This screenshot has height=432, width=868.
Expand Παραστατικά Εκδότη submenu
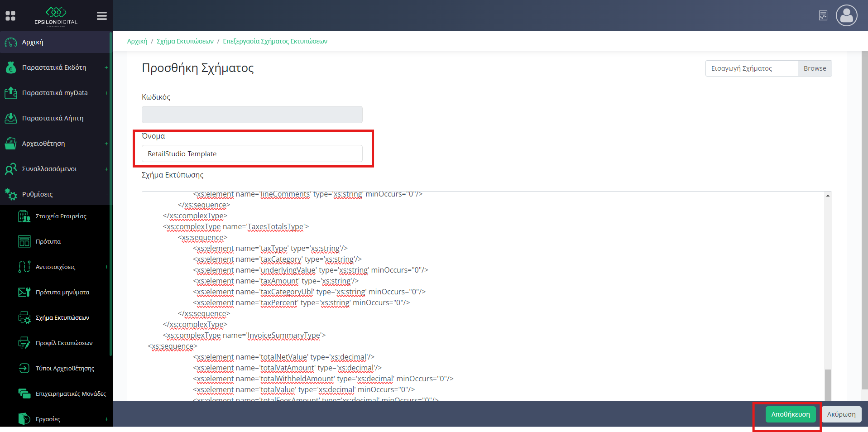pyautogui.click(x=106, y=68)
